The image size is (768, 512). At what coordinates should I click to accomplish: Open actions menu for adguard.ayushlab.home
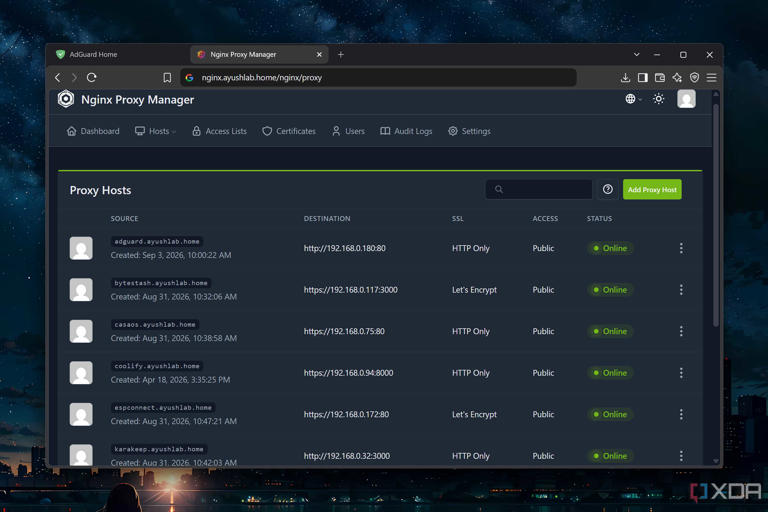click(x=681, y=248)
